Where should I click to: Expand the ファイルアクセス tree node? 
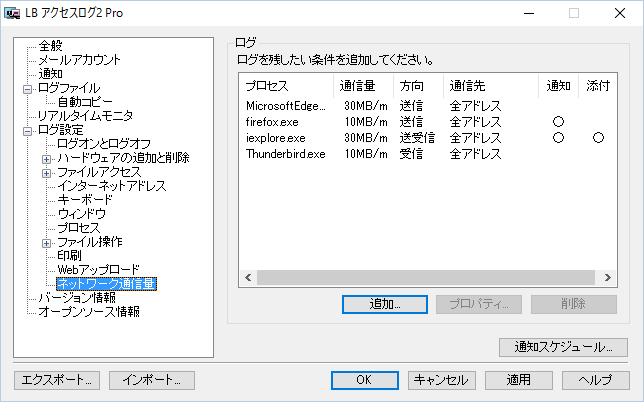click(x=46, y=172)
